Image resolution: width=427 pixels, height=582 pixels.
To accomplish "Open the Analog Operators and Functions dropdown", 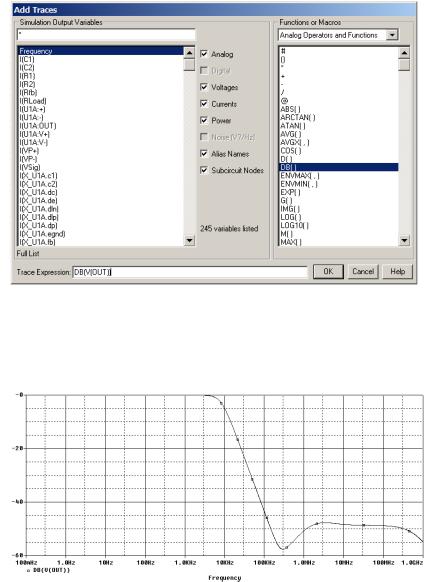I will [x=392, y=35].
